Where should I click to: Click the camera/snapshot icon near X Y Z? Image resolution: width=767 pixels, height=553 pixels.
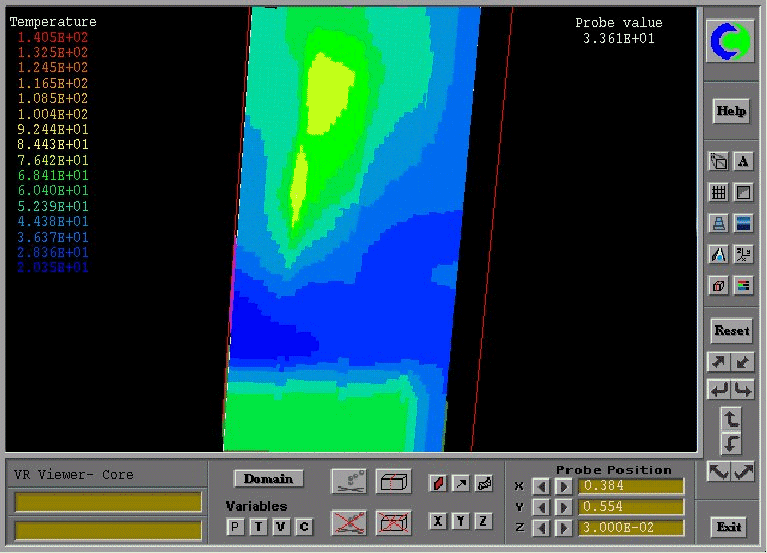tap(483, 484)
